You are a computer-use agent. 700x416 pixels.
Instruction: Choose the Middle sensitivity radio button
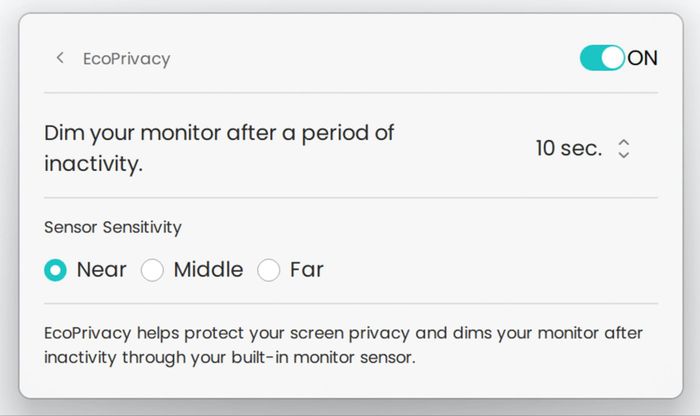click(x=152, y=270)
